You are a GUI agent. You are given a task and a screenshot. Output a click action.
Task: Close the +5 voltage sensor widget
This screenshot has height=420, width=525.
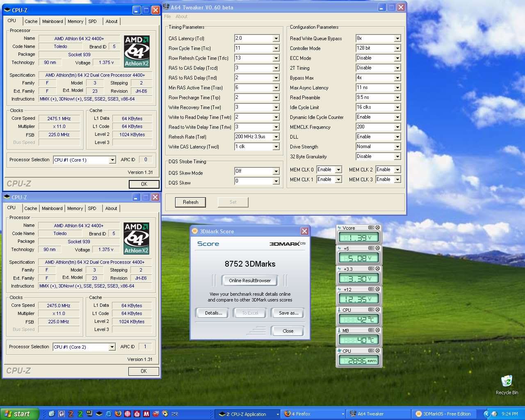coord(377,248)
